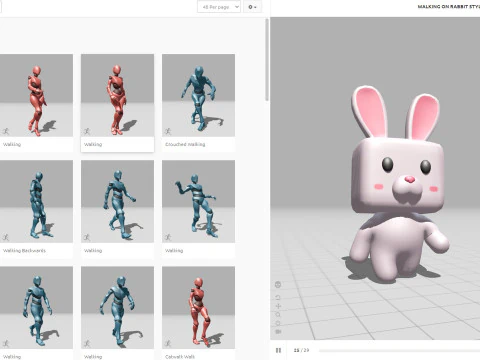Open the 48 Per page dropdown
This screenshot has width=480, height=360.
pyautogui.click(x=219, y=7)
